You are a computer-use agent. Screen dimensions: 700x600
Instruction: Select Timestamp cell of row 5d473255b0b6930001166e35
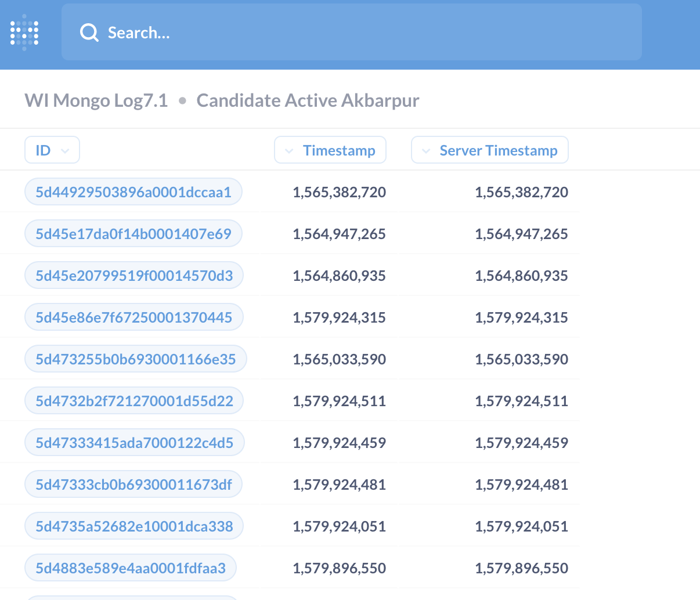(340, 359)
